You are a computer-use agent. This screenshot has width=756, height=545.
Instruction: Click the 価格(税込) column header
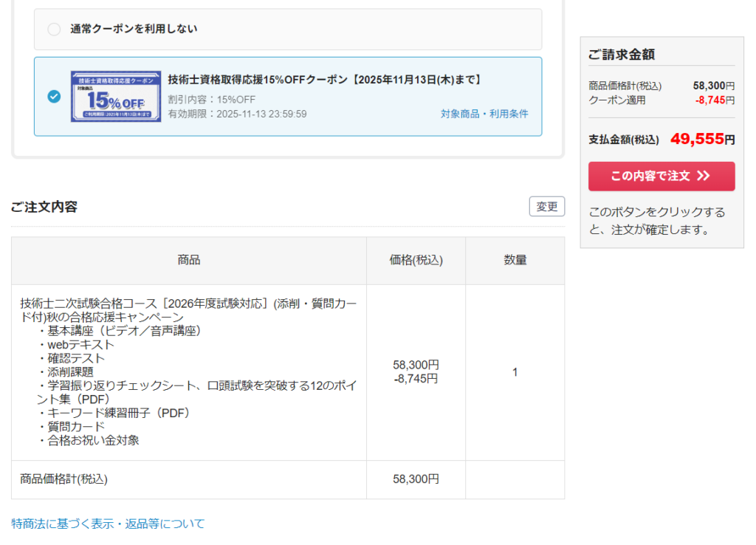[416, 260]
